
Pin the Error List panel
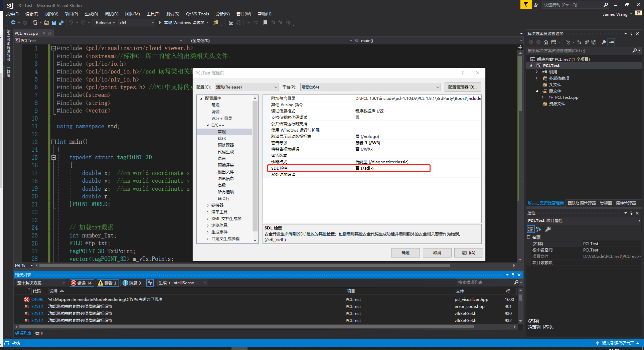pos(513,275)
